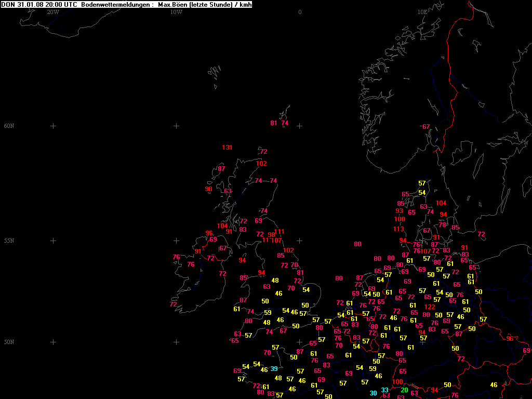Viewport: 532px width, 399px height.
Task: Select the green 20 gust value
Action: click(x=404, y=390)
